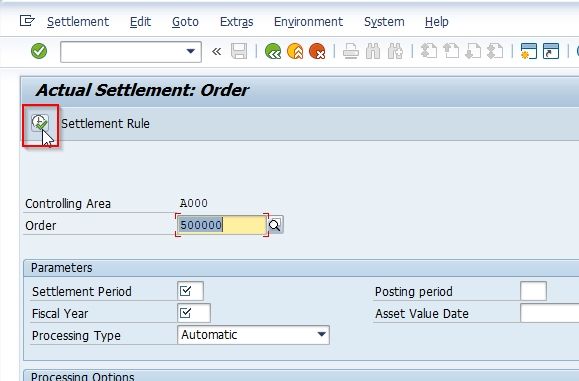Click the Create new session icon
Viewport: 579px width, 381px height.
[528, 51]
